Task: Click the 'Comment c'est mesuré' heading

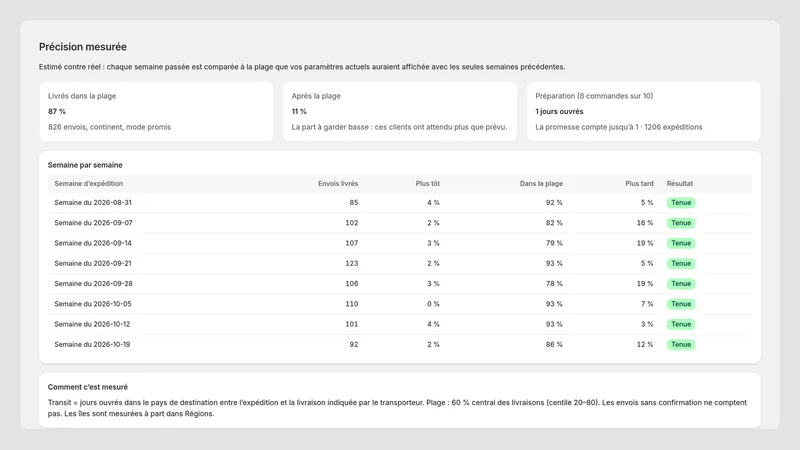Action: click(x=88, y=387)
